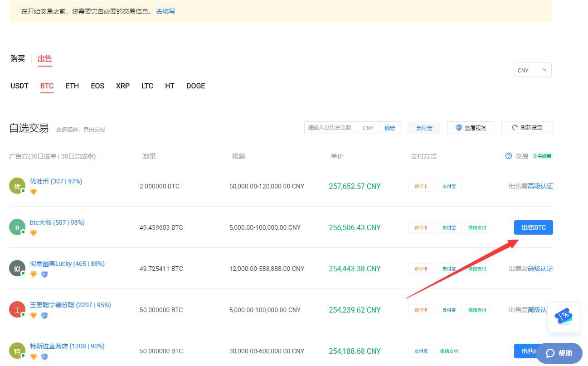Screen dimensions: 588x366
Task: Click the 王思聪宁德分聪 advertiser avatar
Action: (17, 309)
